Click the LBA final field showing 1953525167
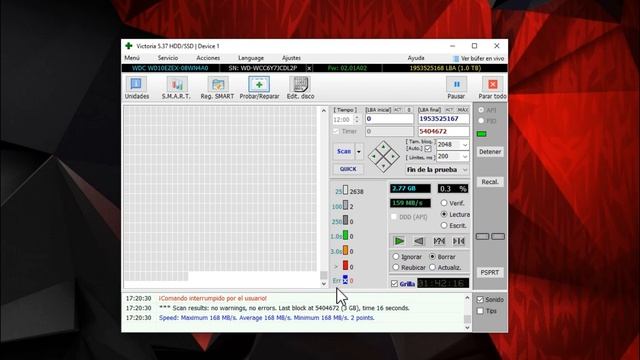The height and width of the screenshot is (360, 640). coord(443,119)
